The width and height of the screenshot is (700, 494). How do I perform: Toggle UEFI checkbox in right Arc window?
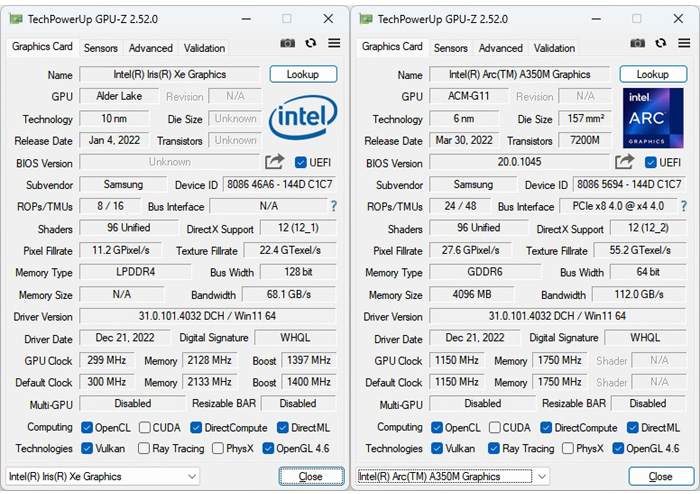click(650, 162)
